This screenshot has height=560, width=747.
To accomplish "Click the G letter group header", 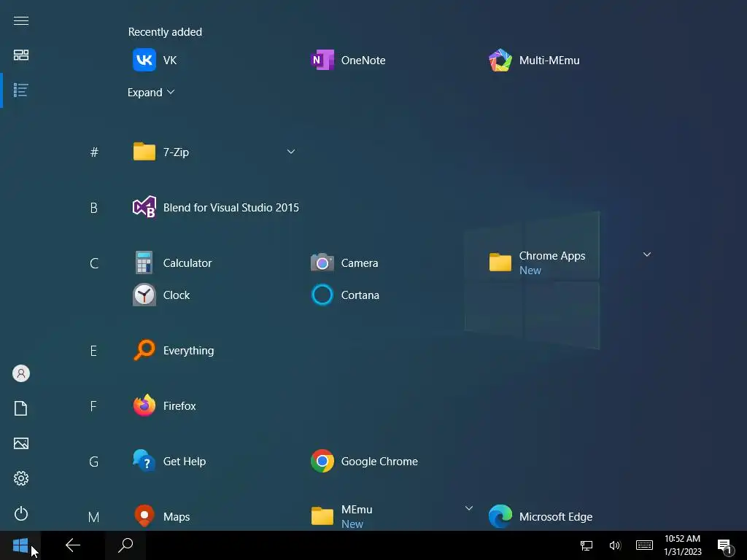I will pyautogui.click(x=94, y=462).
